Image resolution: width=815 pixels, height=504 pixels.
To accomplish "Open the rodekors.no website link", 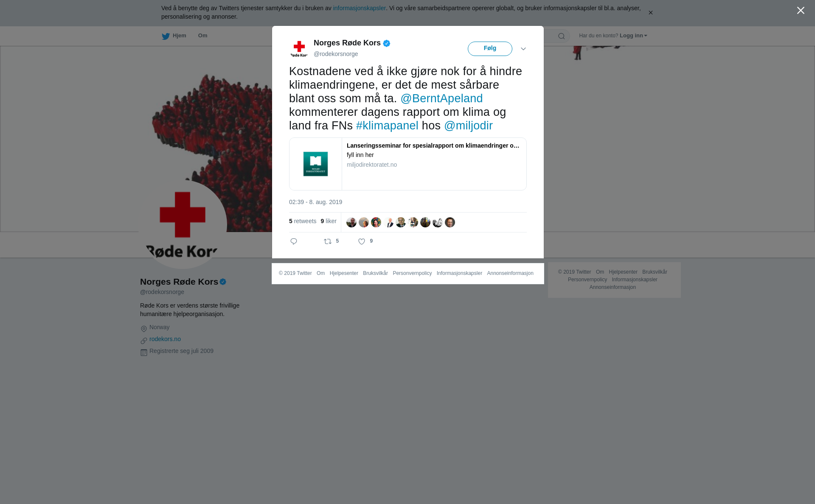I will coord(165,339).
